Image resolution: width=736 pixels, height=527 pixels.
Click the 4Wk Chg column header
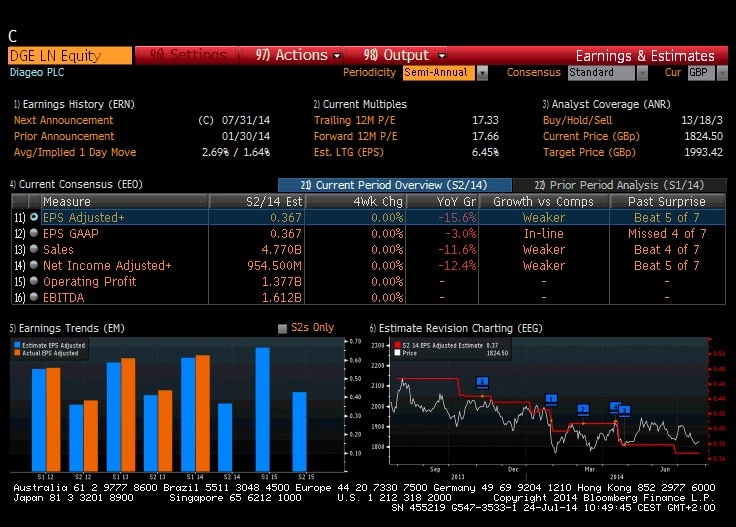356,201
